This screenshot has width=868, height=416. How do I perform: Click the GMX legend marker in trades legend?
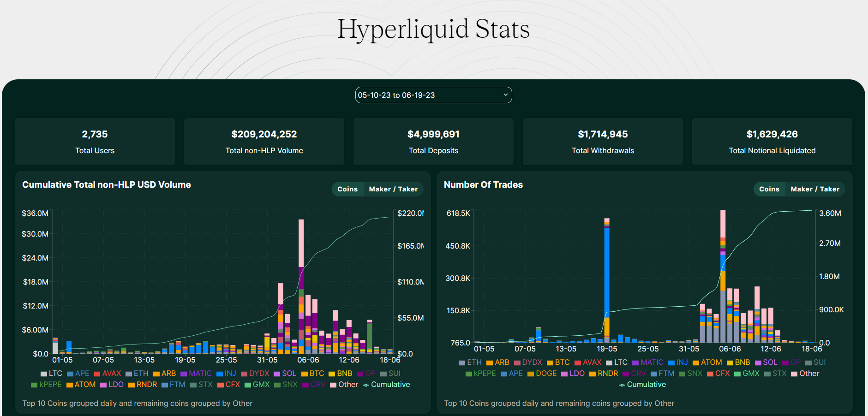coord(737,374)
